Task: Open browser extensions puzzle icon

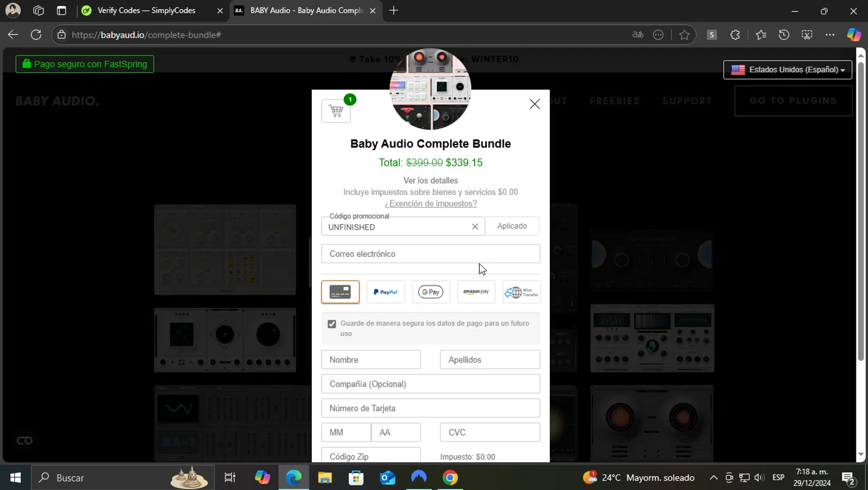Action: 735,35
